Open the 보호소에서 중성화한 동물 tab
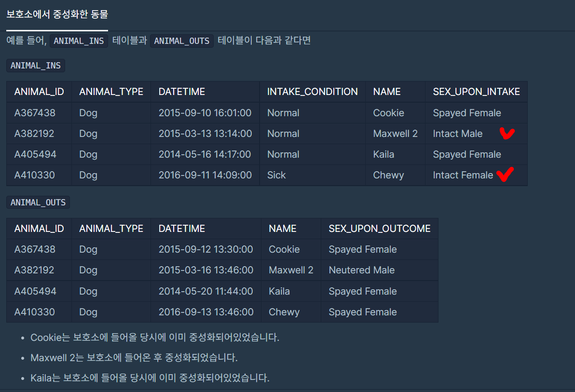Viewport: 575px width, 392px height. click(57, 14)
